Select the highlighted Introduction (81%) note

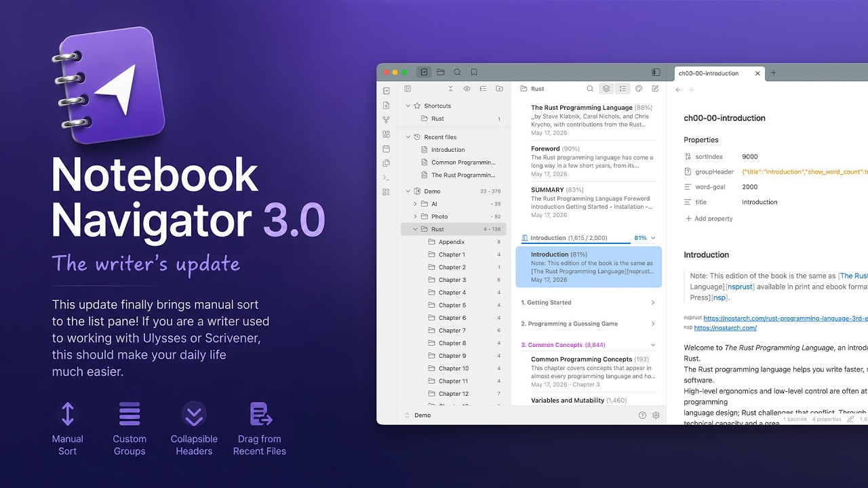[x=589, y=266]
